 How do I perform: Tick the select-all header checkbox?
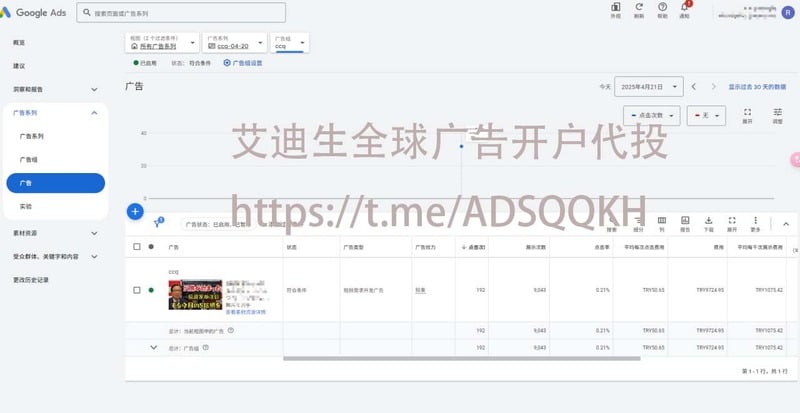(137, 247)
